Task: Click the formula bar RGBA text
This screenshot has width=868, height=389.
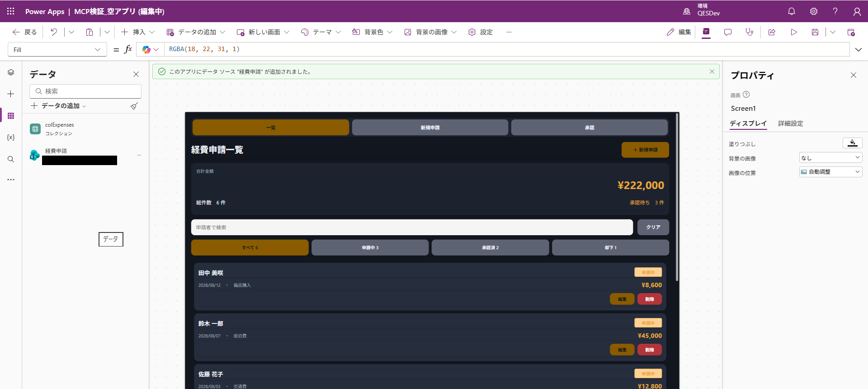Action: coord(204,49)
